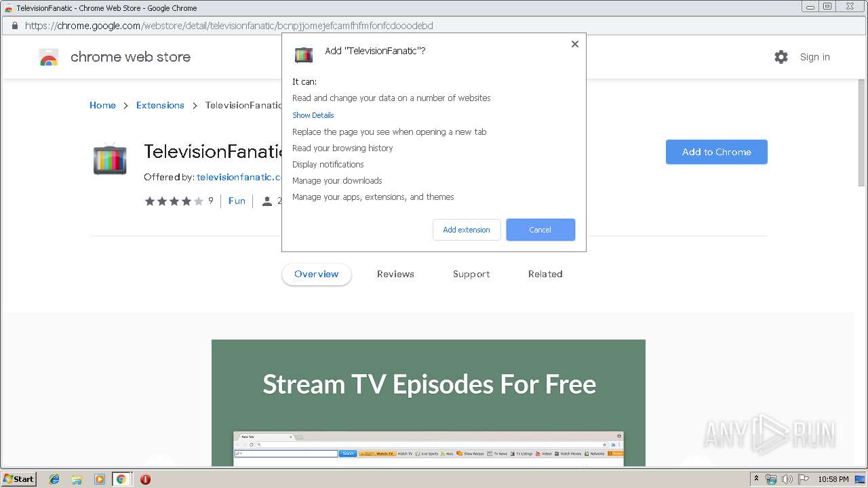The image size is (868, 488).
Task: Click the volume speaker tray icon
Action: (x=787, y=479)
